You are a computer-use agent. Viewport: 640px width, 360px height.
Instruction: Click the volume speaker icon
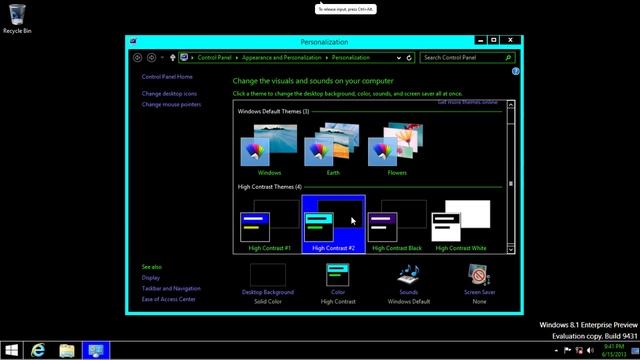tap(590, 350)
